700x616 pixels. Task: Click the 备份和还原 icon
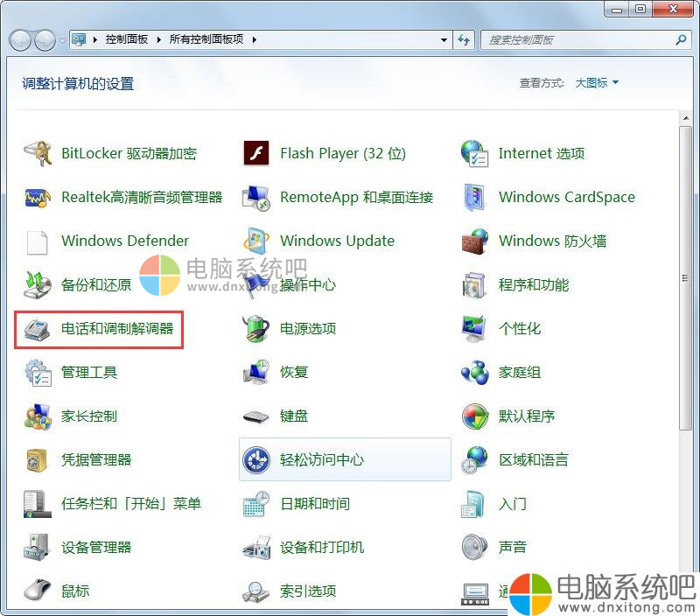click(38, 284)
